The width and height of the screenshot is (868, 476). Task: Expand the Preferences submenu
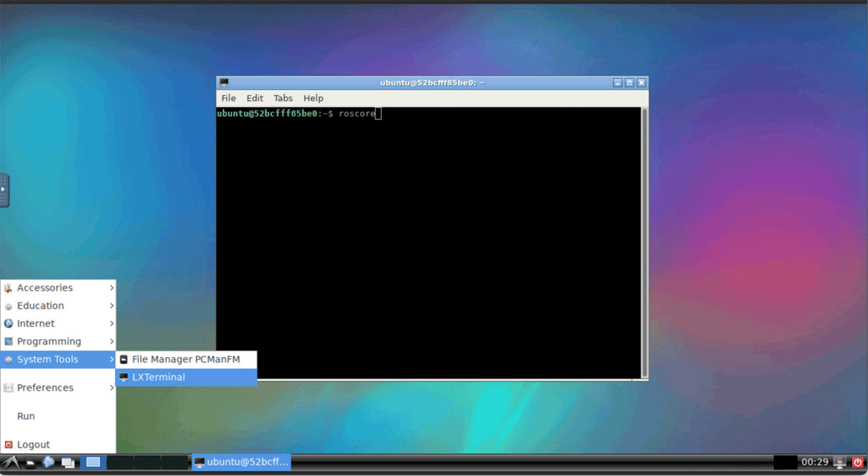[x=58, y=388]
